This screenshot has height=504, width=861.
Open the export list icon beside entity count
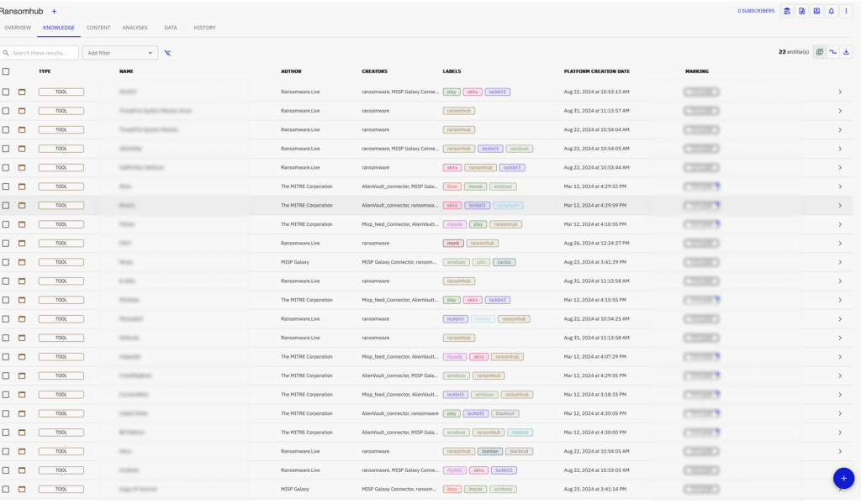click(847, 51)
